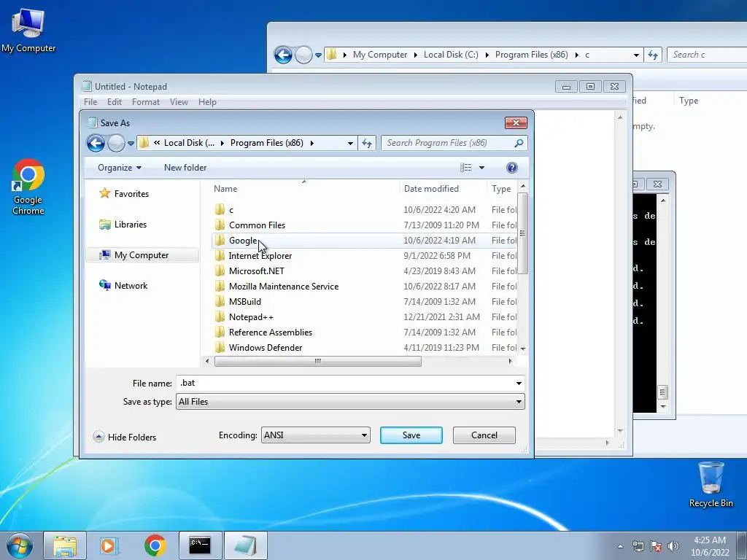This screenshot has width=747, height=560.
Task: Click the volume speaker tray icon
Action: coord(673,546)
